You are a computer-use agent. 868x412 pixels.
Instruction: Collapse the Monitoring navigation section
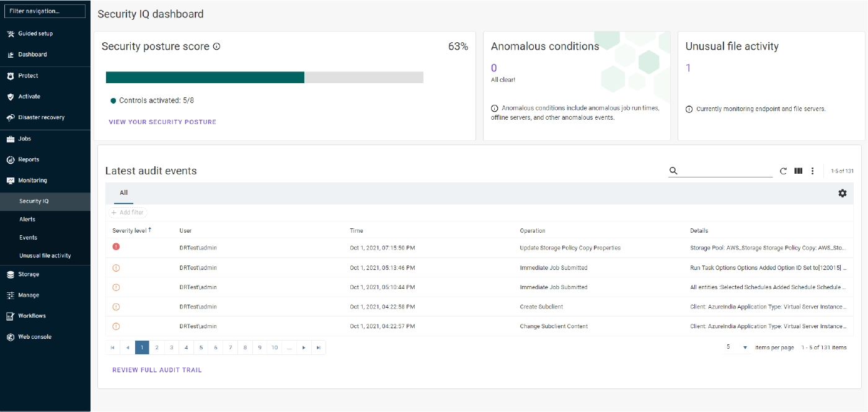coord(32,181)
